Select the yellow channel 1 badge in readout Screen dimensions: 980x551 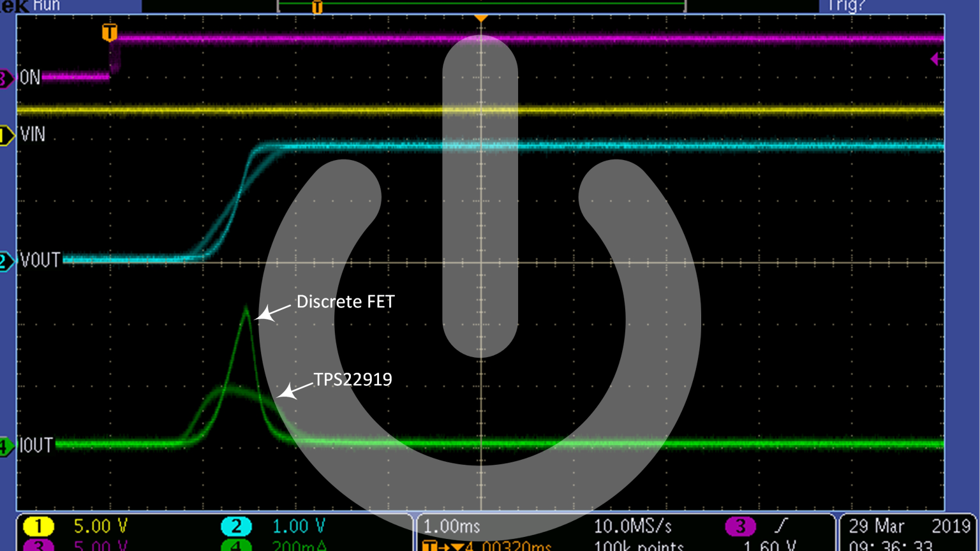38,527
